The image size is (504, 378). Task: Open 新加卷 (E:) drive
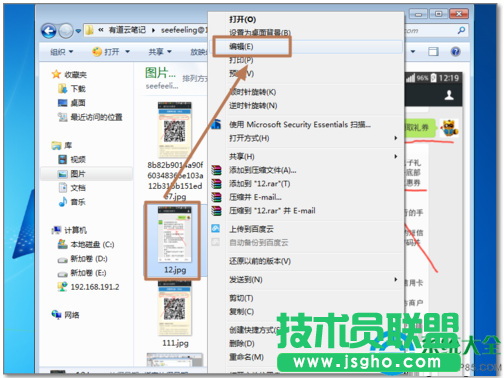82,273
